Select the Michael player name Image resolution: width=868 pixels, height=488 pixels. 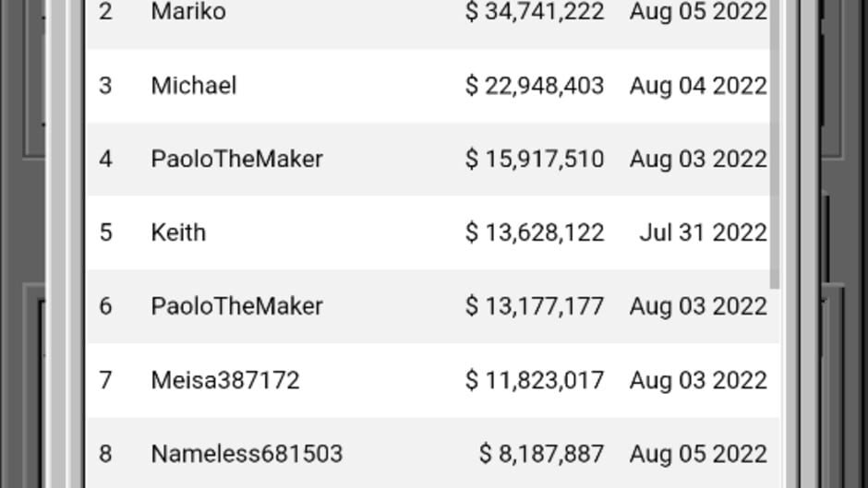[x=194, y=86]
